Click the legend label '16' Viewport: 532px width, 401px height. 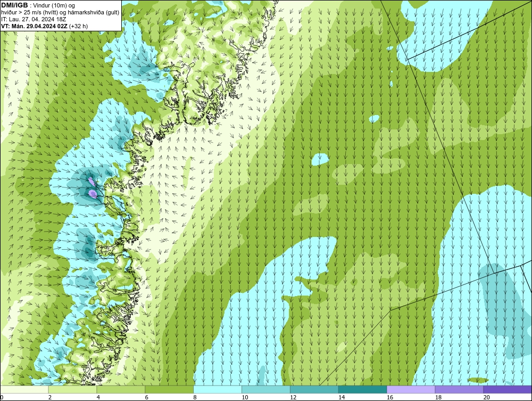coord(390,397)
